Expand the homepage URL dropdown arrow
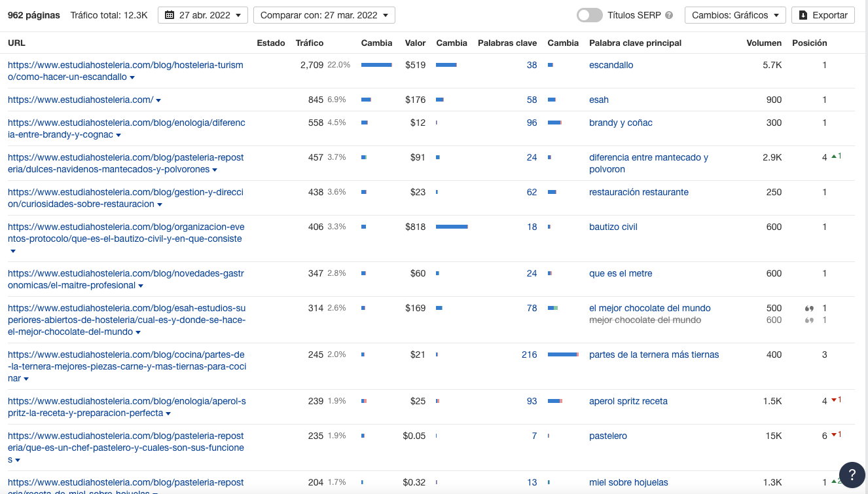The height and width of the screenshot is (494, 868). coord(158,100)
